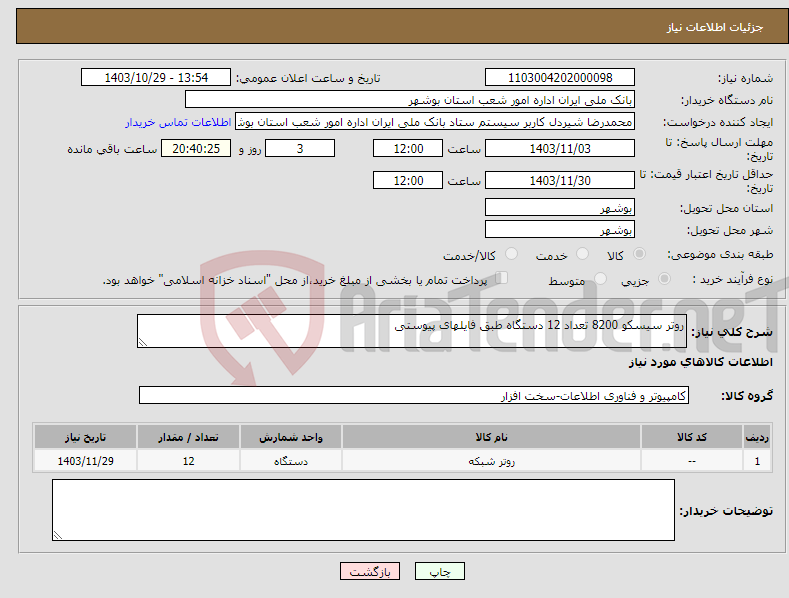Click the price validity time 12:00 field
Screen dimensions: 789x598
tap(408, 180)
